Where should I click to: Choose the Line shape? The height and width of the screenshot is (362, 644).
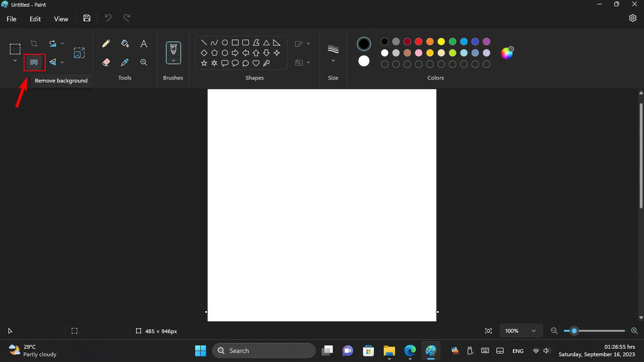[204, 43]
